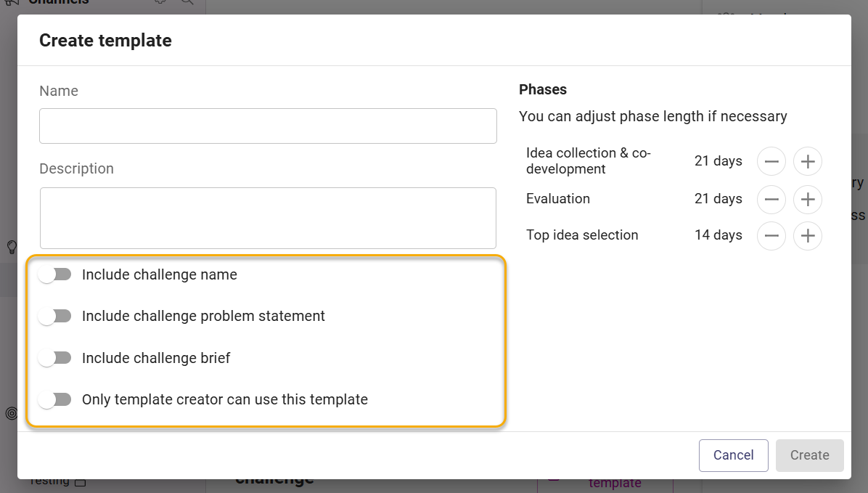Click the 21 days value for Evaluation
Image resolution: width=868 pixels, height=493 pixels.
point(718,199)
